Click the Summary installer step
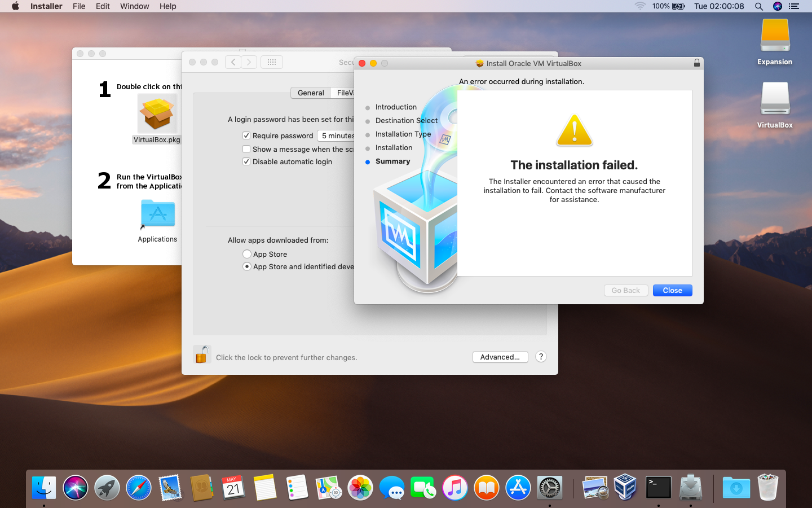 point(393,161)
